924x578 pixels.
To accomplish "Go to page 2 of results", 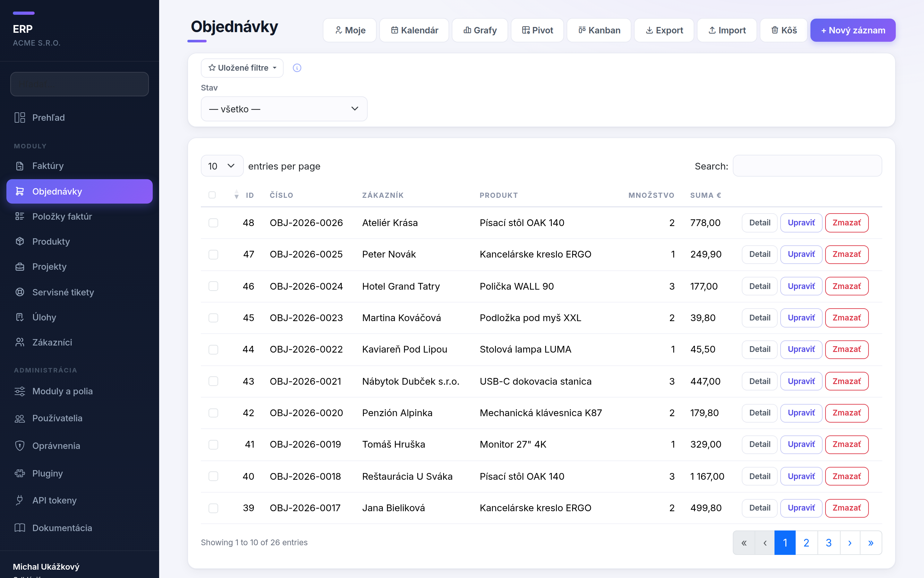I will [806, 543].
